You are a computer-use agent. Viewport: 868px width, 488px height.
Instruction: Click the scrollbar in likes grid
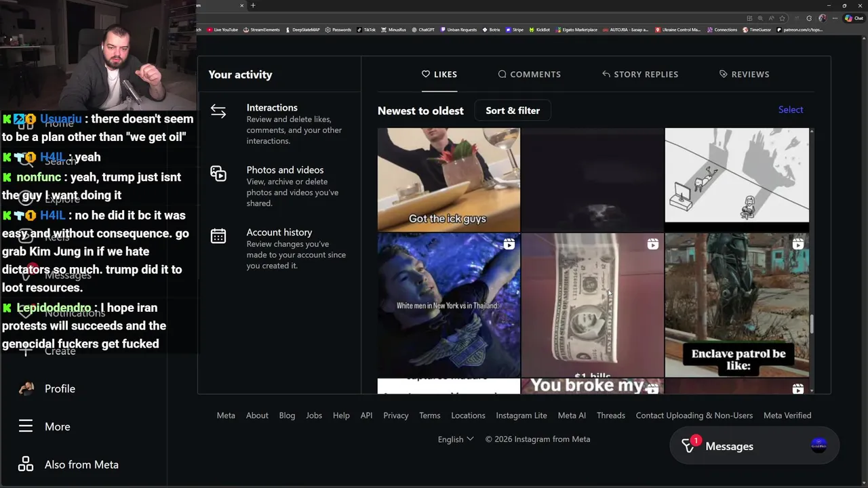pyautogui.click(x=811, y=324)
